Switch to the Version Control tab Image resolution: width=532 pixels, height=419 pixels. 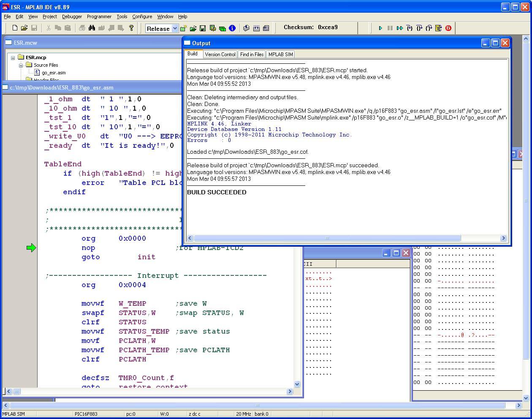click(220, 54)
